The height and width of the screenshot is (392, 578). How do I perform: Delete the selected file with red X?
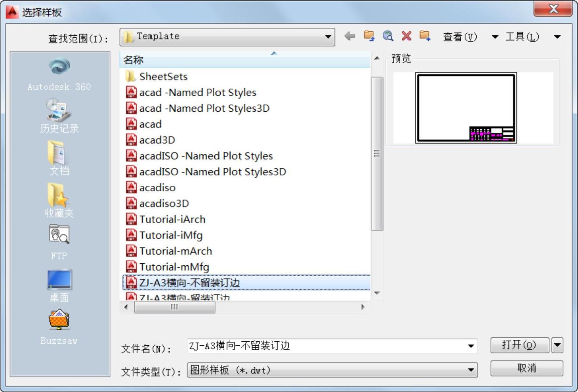pyautogui.click(x=406, y=36)
